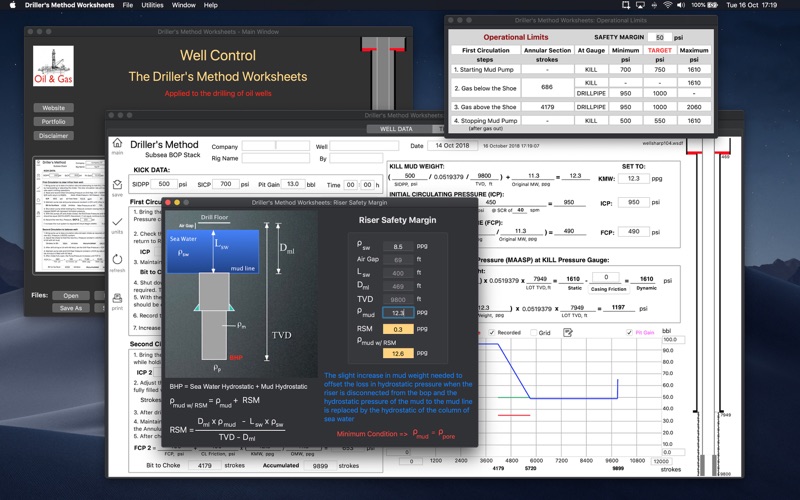Click the Oil & Gas logo image
Viewport: 800px width, 500px height.
coord(53,66)
